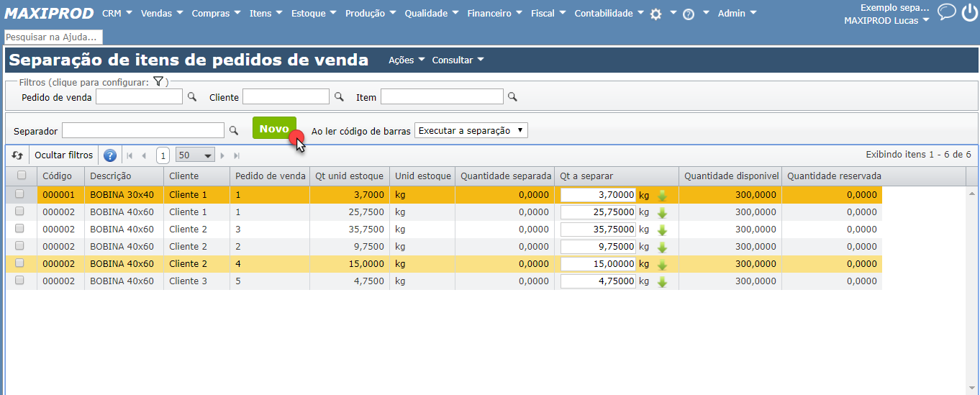Edit the 15,00000 Qt a separar field

coord(598,264)
